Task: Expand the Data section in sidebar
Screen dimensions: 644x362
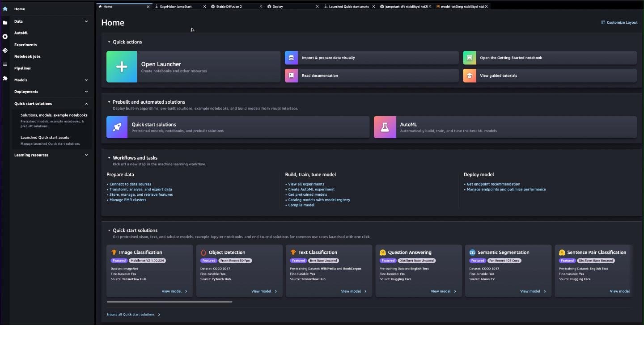Action: pyautogui.click(x=86, y=21)
